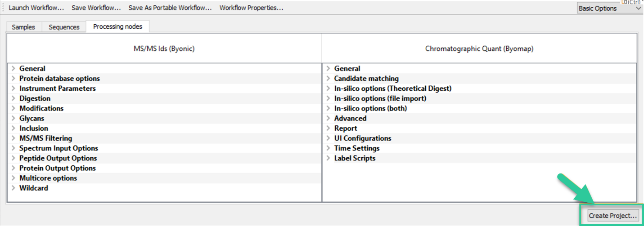Expand Instrument Parameters chevron

pyautogui.click(x=14, y=89)
